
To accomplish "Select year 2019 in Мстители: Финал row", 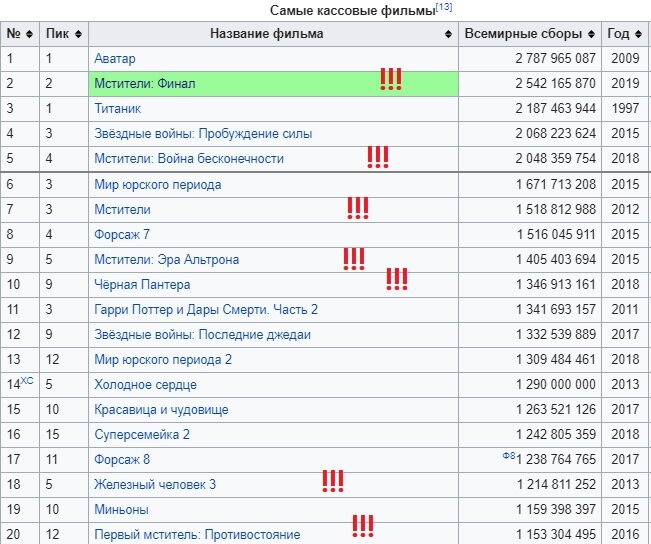I will pos(625,83).
